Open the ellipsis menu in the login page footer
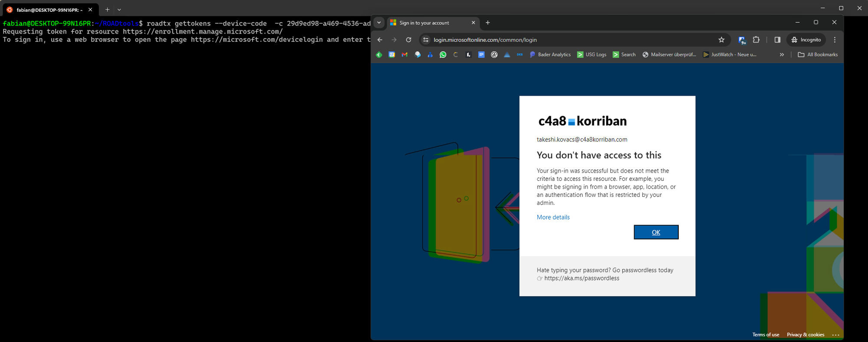Screen dimensions: 868x342 click(835, 335)
